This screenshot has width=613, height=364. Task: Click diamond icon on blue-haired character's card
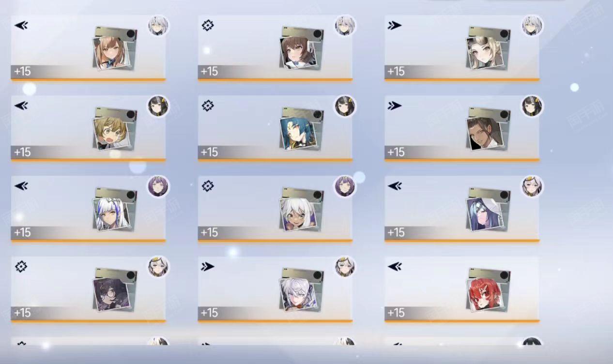point(208,106)
